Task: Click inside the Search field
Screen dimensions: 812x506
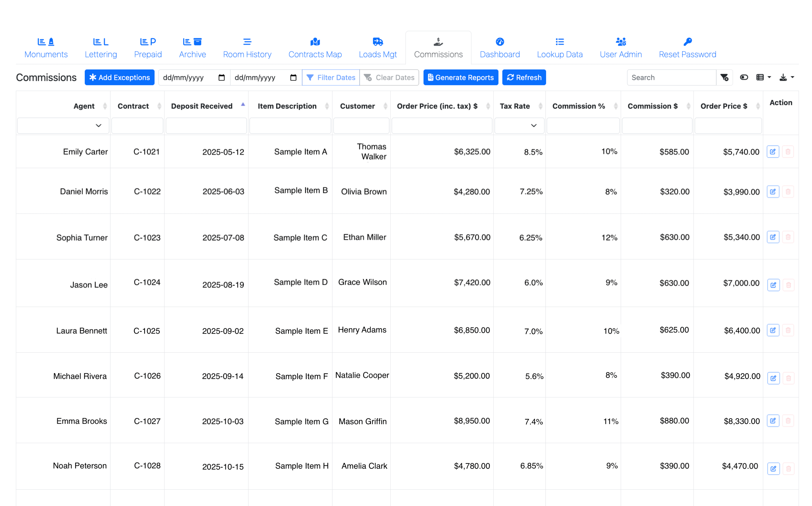Action: (x=671, y=77)
